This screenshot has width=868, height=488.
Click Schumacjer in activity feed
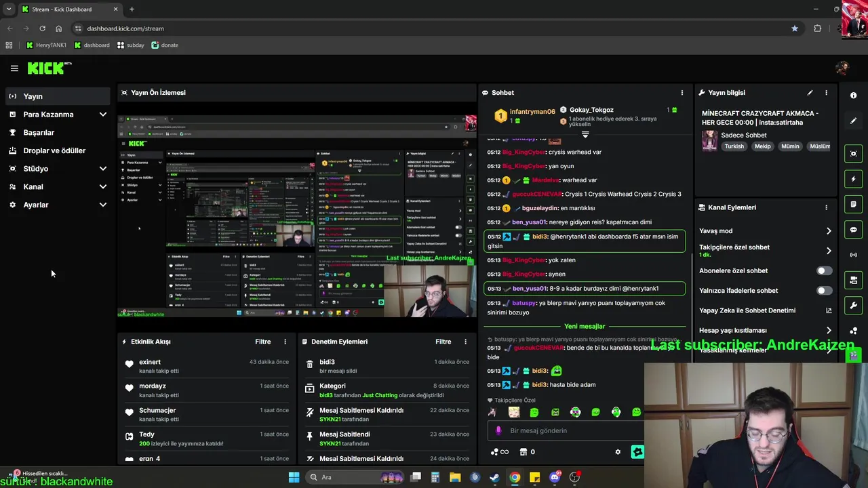157,410
